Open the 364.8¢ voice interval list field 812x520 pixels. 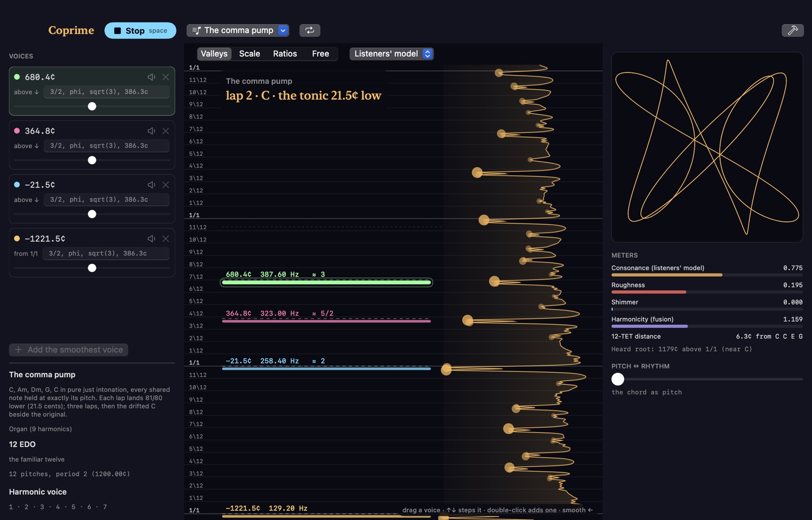point(107,146)
